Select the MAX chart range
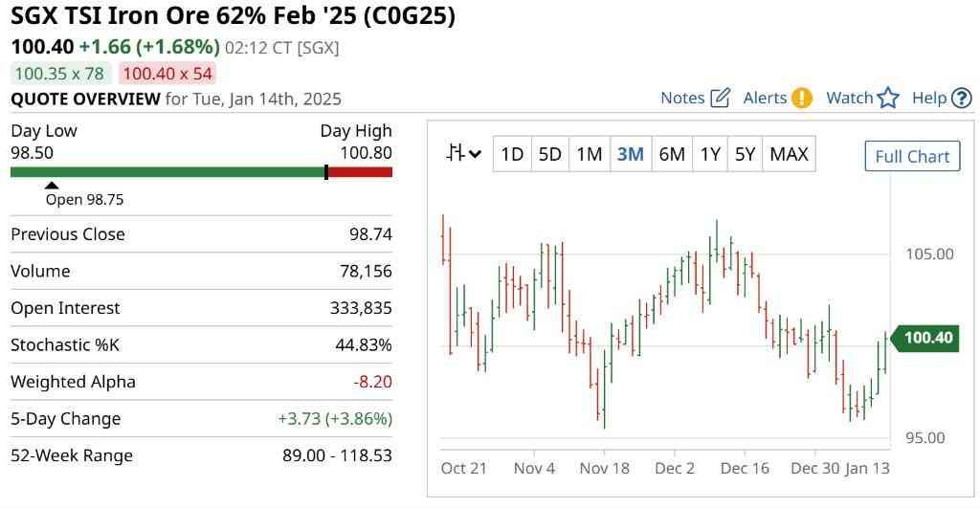Image resolution: width=980 pixels, height=509 pixels. pyautogui.click(x=789, y=154)
